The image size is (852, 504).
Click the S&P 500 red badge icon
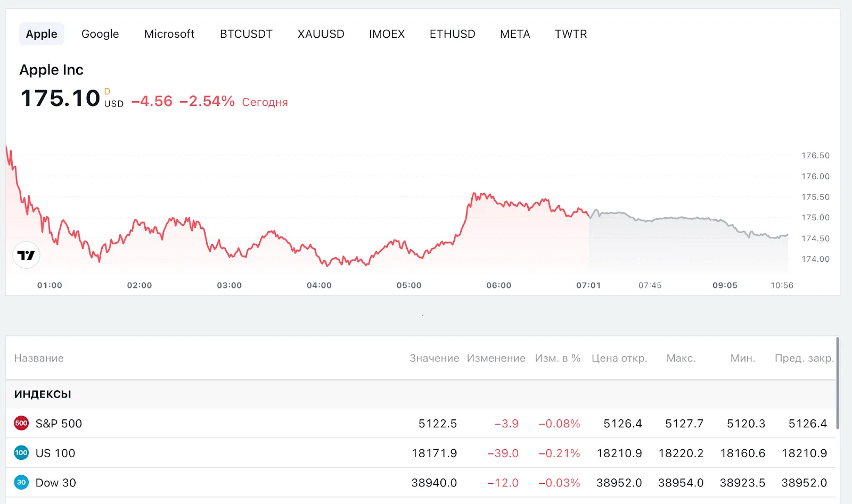tap(21, 424)
